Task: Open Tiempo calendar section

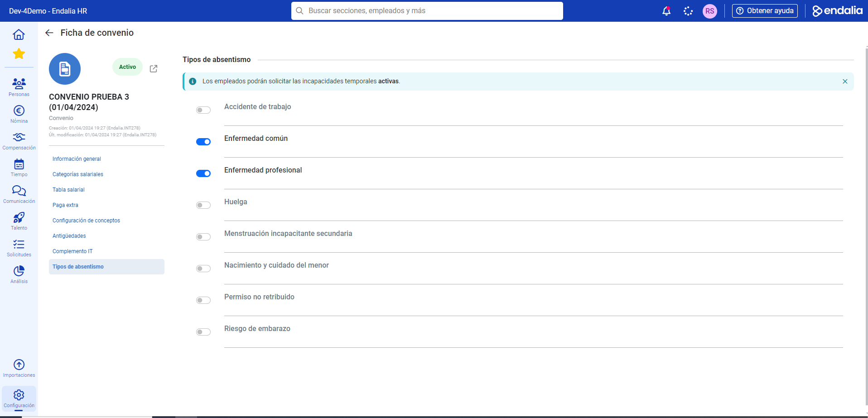Action: click(19, 167)
